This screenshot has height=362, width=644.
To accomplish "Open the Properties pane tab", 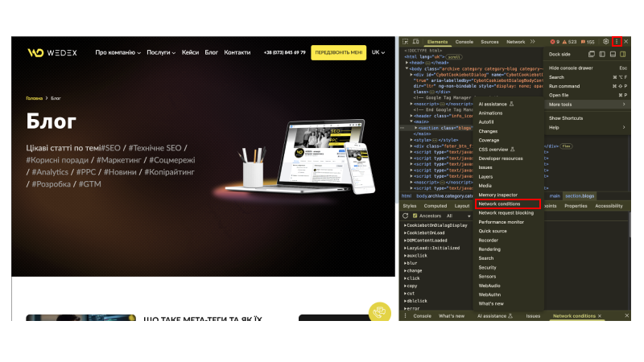I will click(576, 206).
